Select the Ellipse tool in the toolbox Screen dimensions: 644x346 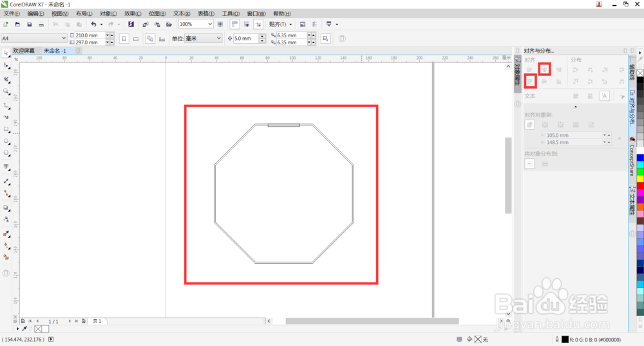(6, 141)
